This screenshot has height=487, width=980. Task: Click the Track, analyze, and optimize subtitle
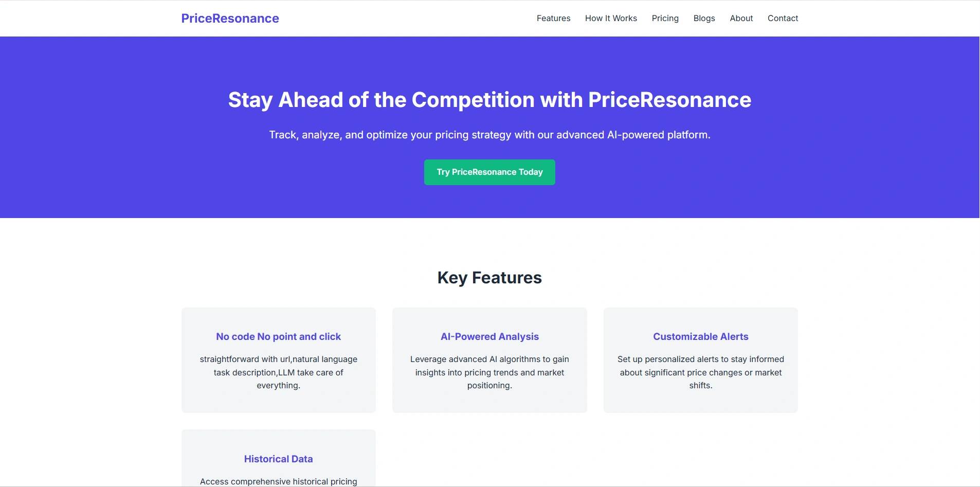(489, 135)
